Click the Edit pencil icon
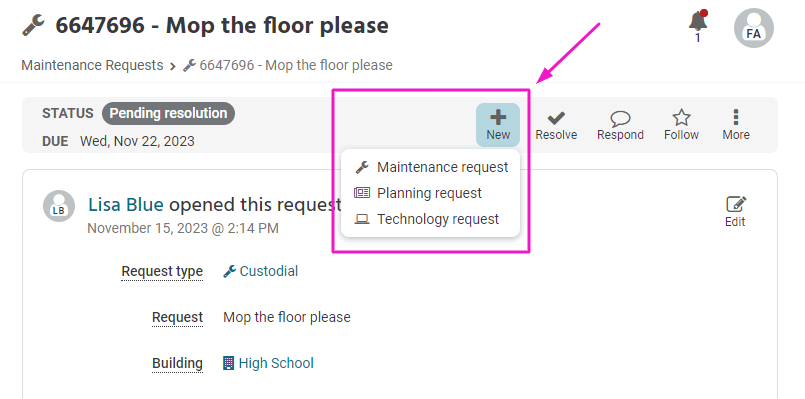 pos(735,204)
